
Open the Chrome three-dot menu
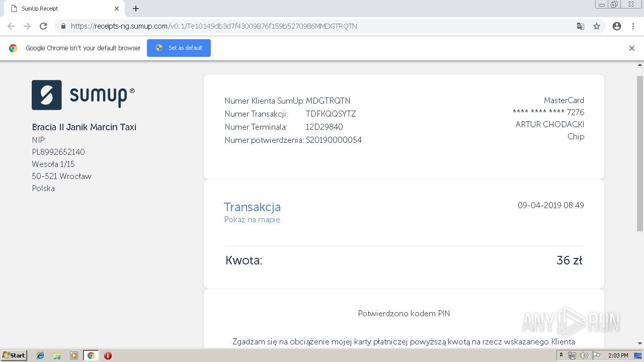tap(633, 26)
